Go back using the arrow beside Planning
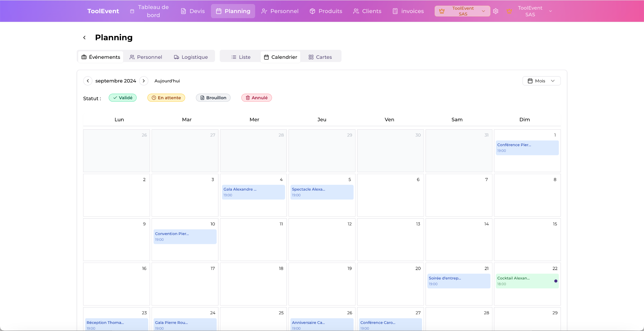 85,38
